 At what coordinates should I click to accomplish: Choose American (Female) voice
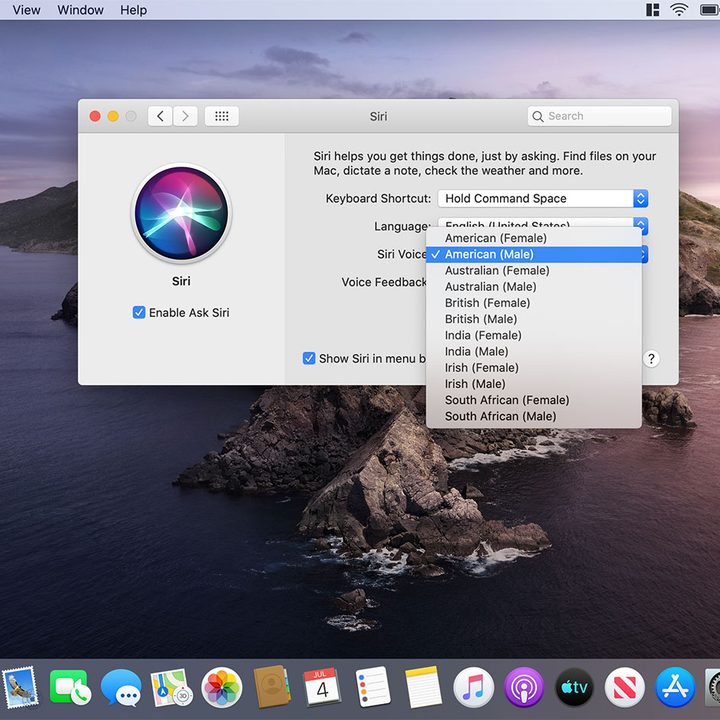[534, 238]
